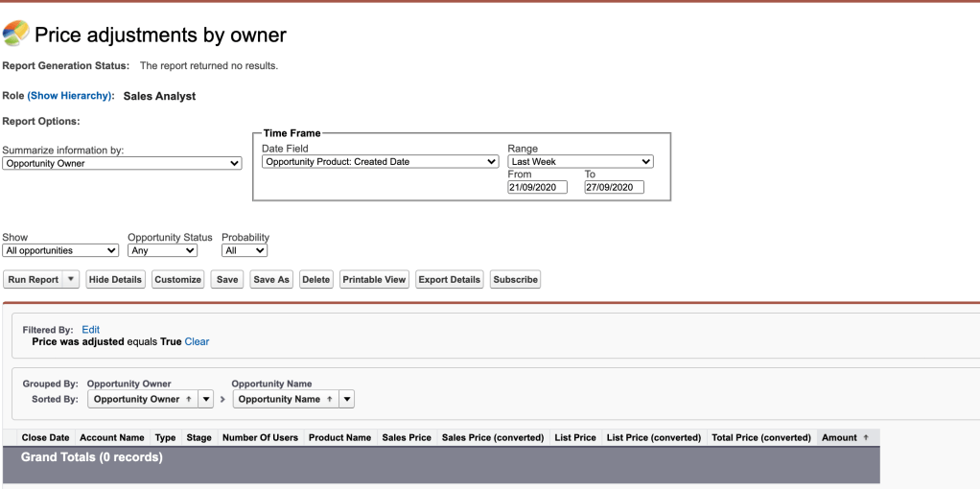Open Opportunity Owner grouping menu arrow
The image size is (980, 489).
pos(206,399)
